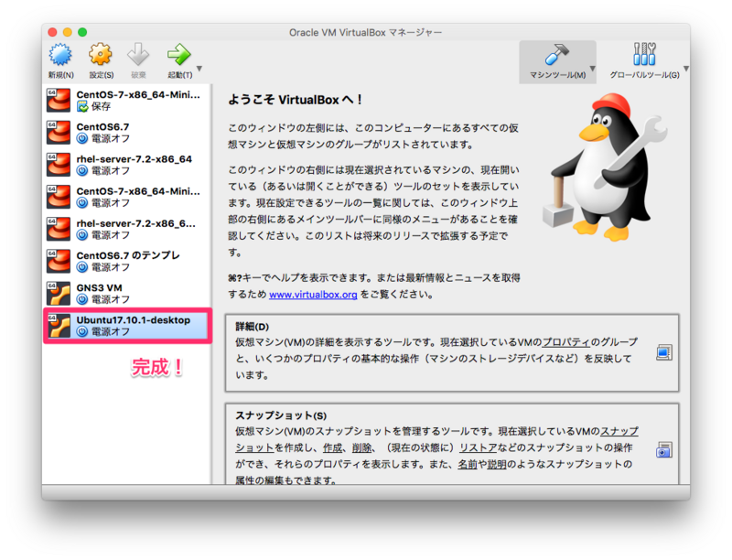The height and width of the screenshot is (560, 732).
Task: Click the 説明 link in Snapshots
Action: [x=497, y=464]
